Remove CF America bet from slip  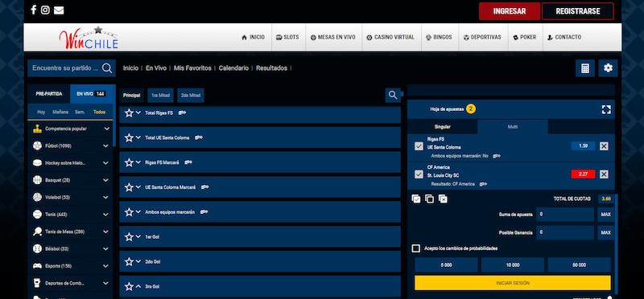click(x=604, y=174)
